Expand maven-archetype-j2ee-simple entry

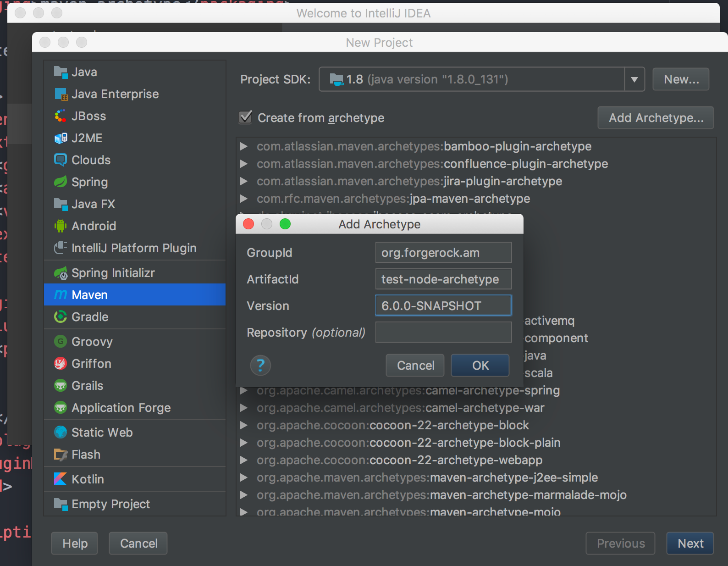[244, 477]
